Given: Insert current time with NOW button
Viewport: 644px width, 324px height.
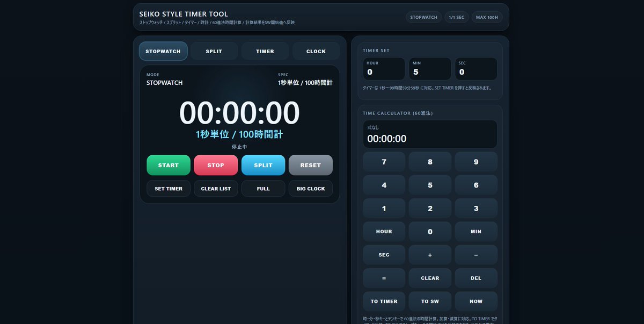Looking at the screenshot, I should [476, 301].
